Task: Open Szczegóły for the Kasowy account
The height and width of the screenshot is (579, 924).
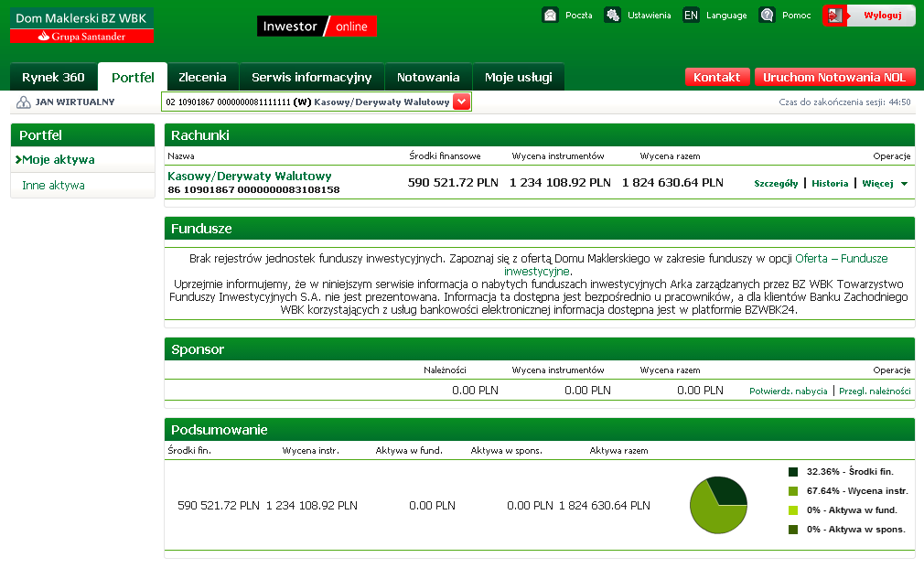Action: (776, 183)
